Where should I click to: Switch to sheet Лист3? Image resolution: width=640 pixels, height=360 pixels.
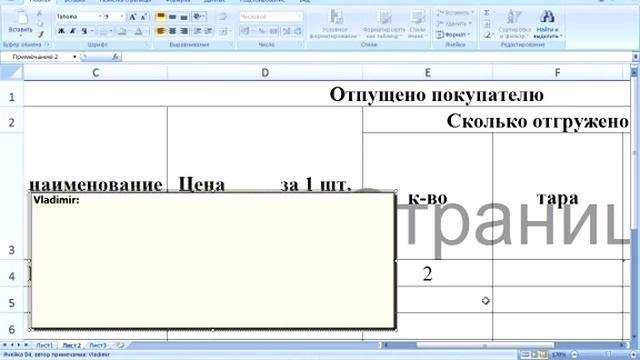(97, 345)
